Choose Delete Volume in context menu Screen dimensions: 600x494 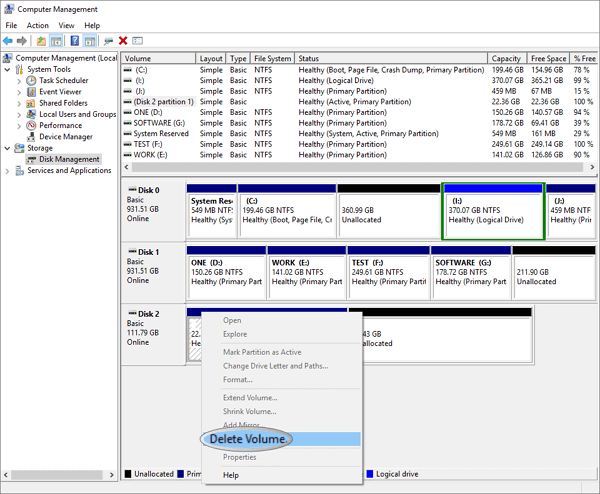coord(249,439)
